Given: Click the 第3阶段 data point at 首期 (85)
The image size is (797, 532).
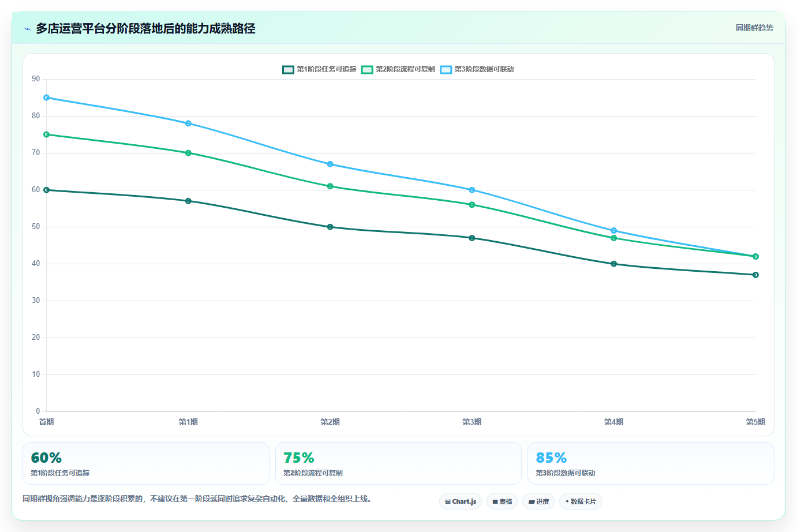Looking at the screenshot, I should pos(47,98).
